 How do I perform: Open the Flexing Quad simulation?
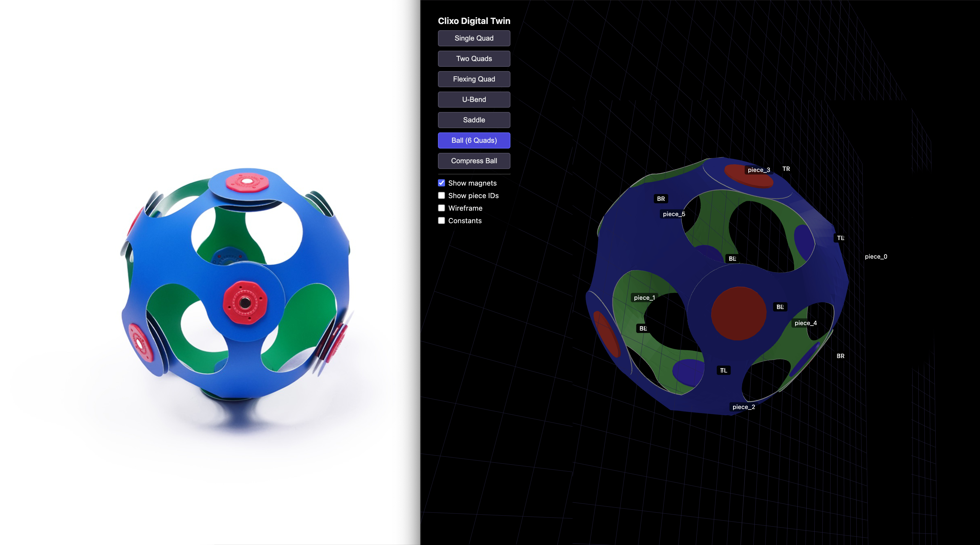point(474,79)
